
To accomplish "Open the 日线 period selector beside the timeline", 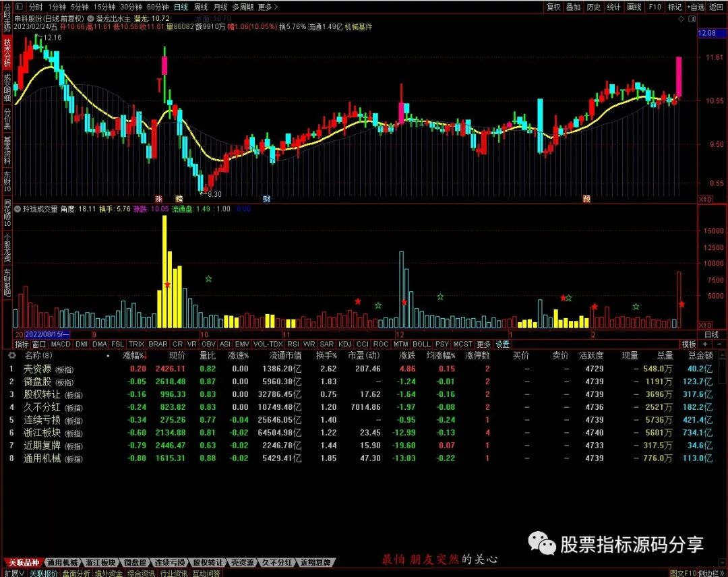I will pos(711,334).
